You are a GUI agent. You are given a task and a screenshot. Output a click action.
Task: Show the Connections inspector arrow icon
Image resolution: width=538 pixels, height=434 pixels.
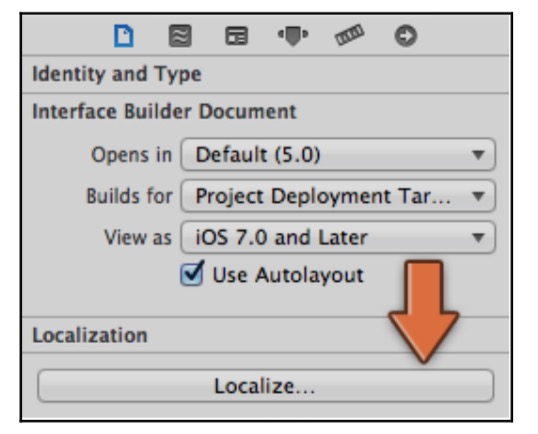(x=406, y=36)
